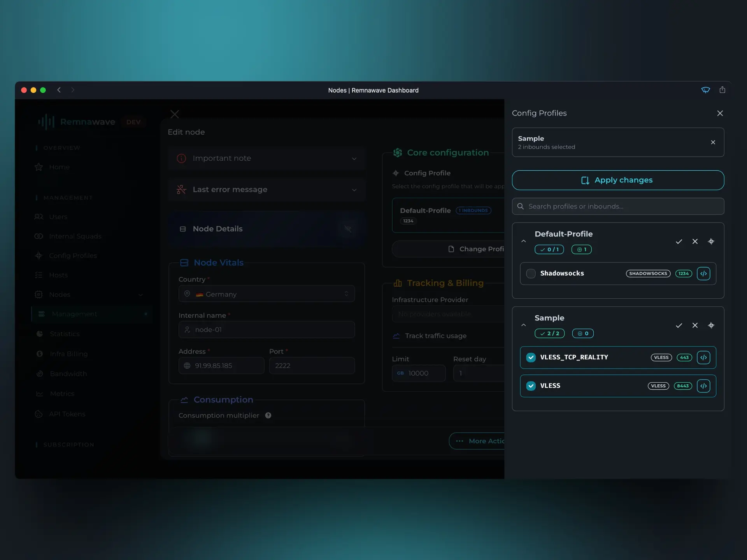747x560 pixels.
Task: Select Config Profiles in the sidebar
Action: tap(73, 255)
